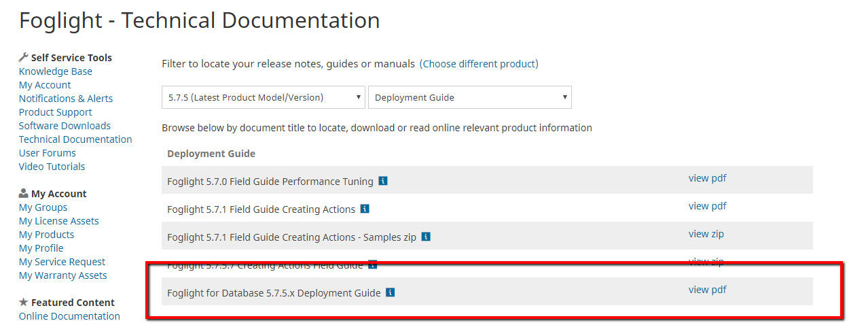868x323 pixels.
Task: Click info icon next to Creating Actions guide
Action: click(365, 209)
